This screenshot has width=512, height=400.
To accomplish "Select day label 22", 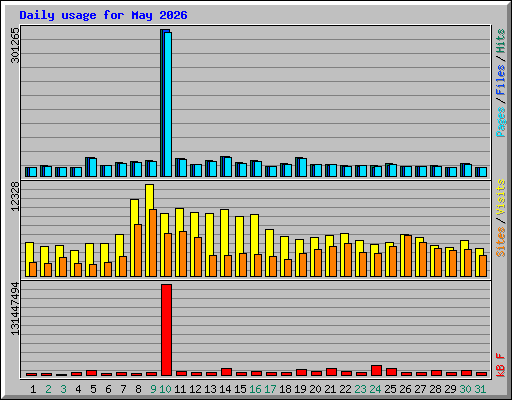I will tap(345, 389).
